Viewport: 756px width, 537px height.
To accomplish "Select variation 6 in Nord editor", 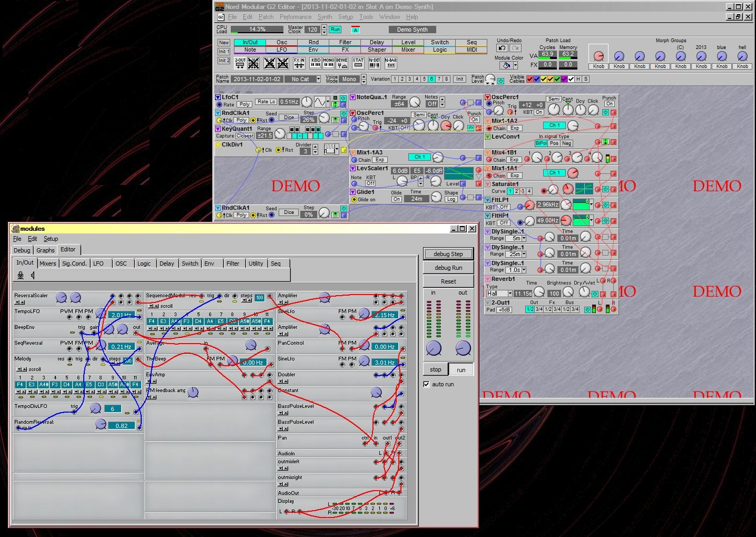I will tap(431, 79).
